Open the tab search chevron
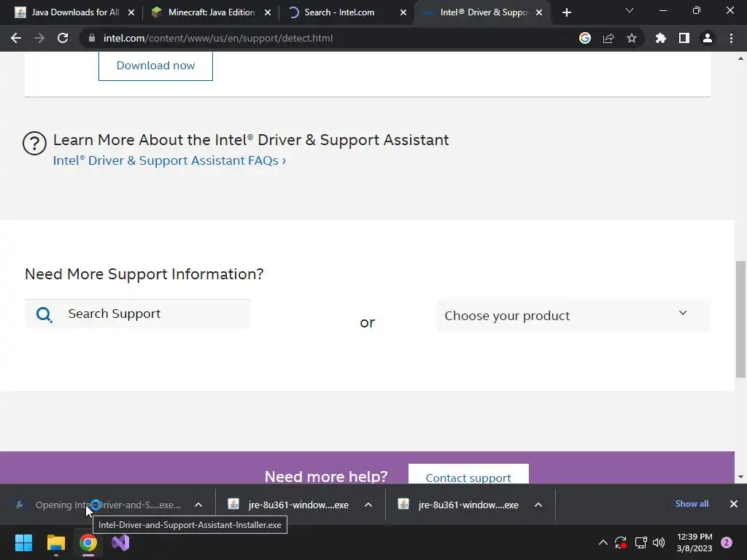 [x=630, y=10]
